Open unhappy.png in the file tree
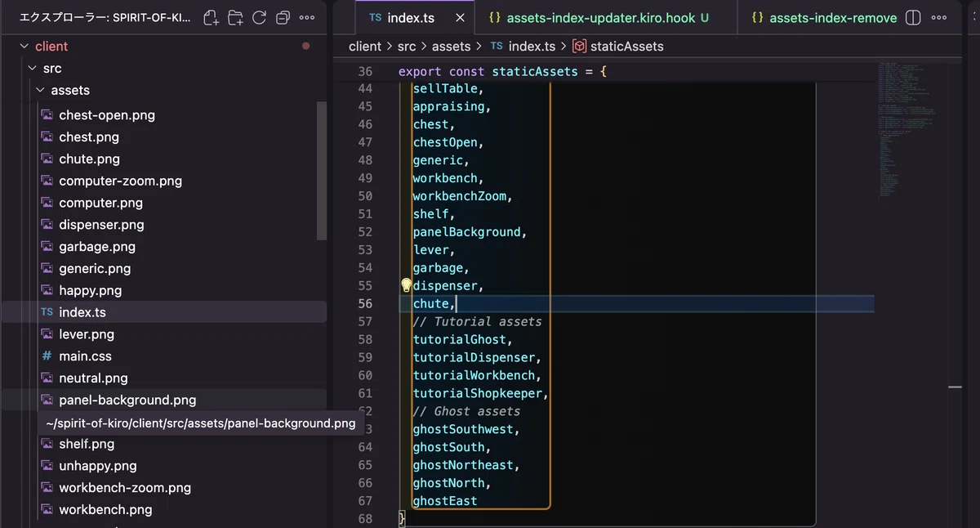980x528 pixels. (x=98, y=466)
